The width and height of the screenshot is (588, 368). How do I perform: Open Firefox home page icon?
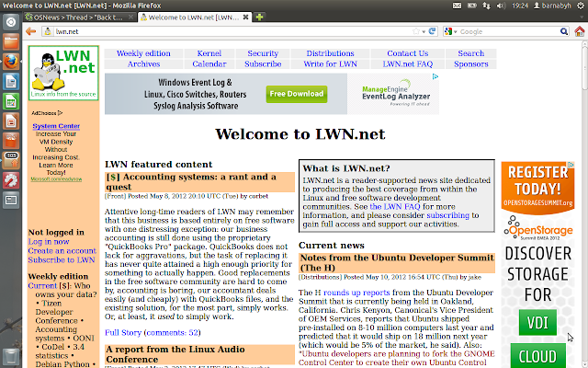[x=580, y=31]
